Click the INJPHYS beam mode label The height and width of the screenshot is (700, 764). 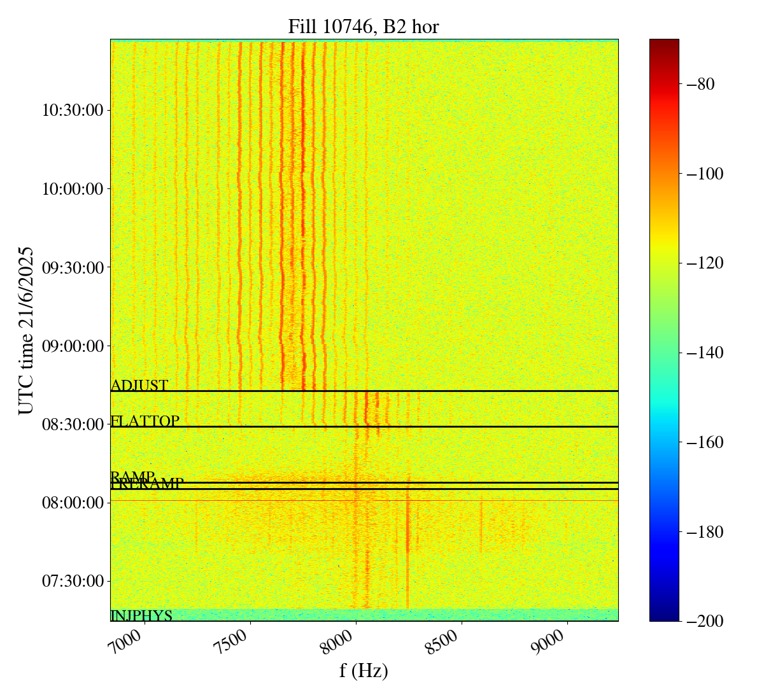pos(141,616)
